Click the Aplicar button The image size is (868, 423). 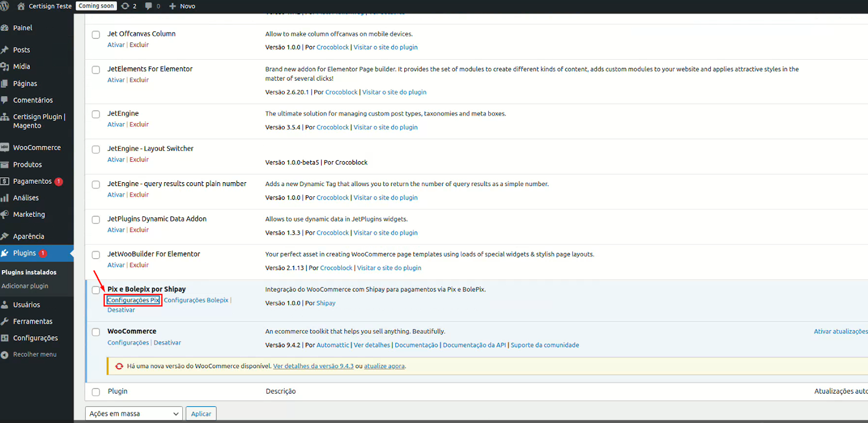click(x=201, y=414)
